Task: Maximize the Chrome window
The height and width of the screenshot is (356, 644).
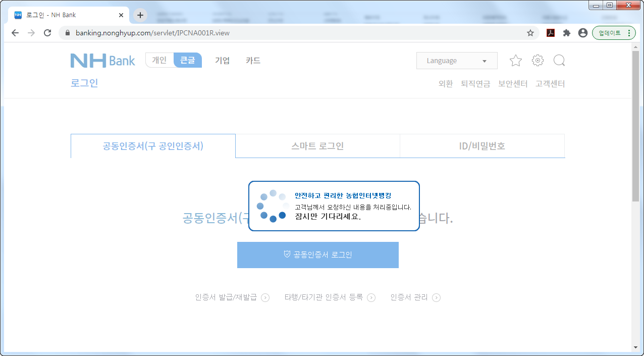Action: coord(610,5)
